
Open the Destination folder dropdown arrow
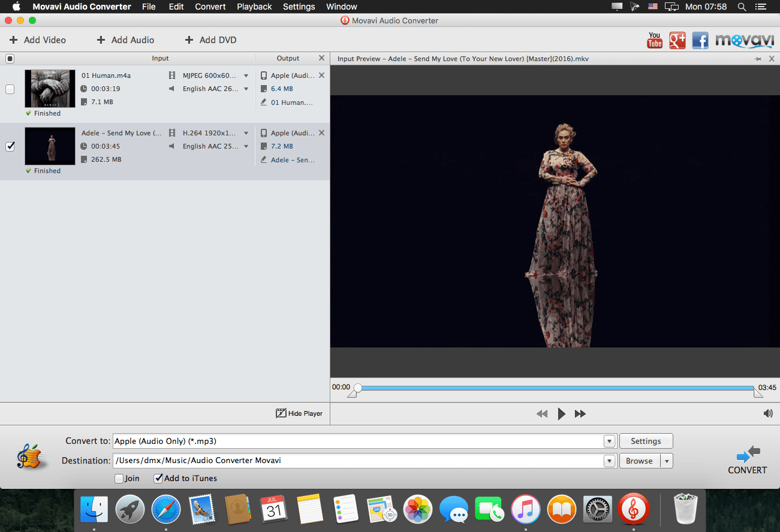pyautogui.click(x=610, y=461)
